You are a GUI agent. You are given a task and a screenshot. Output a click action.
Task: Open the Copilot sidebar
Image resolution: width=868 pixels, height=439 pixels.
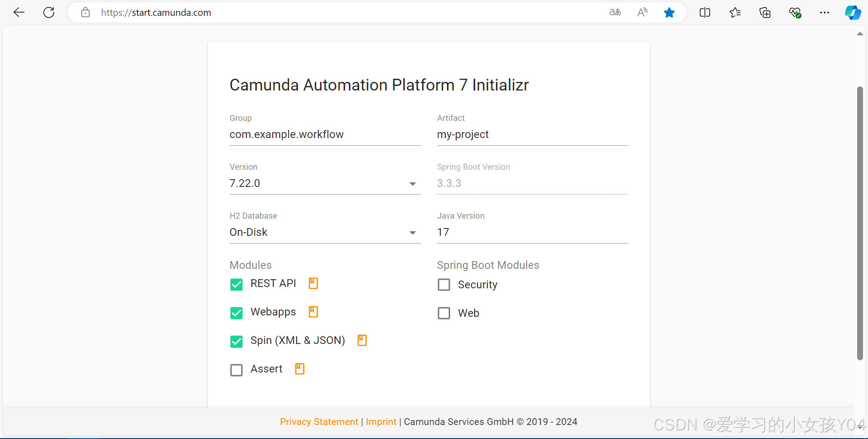[x=853, y=12]
